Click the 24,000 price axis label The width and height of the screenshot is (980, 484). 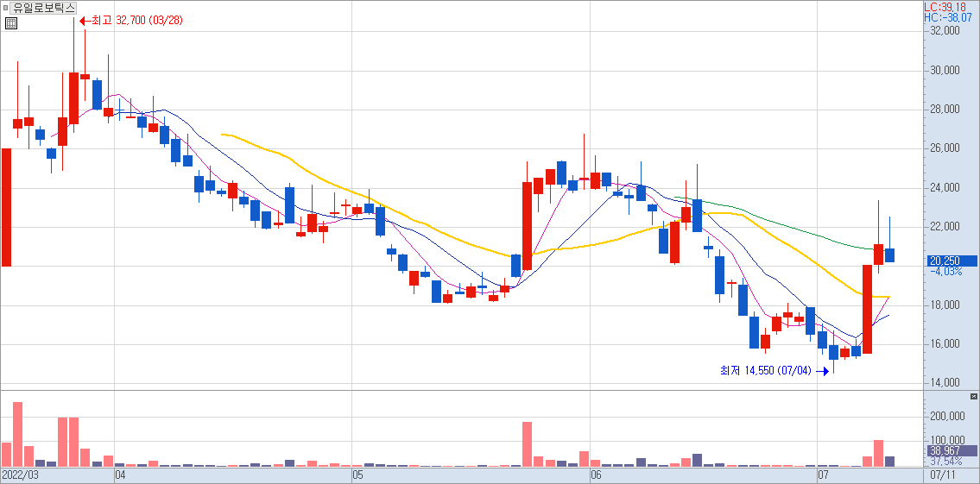point(945,188)
